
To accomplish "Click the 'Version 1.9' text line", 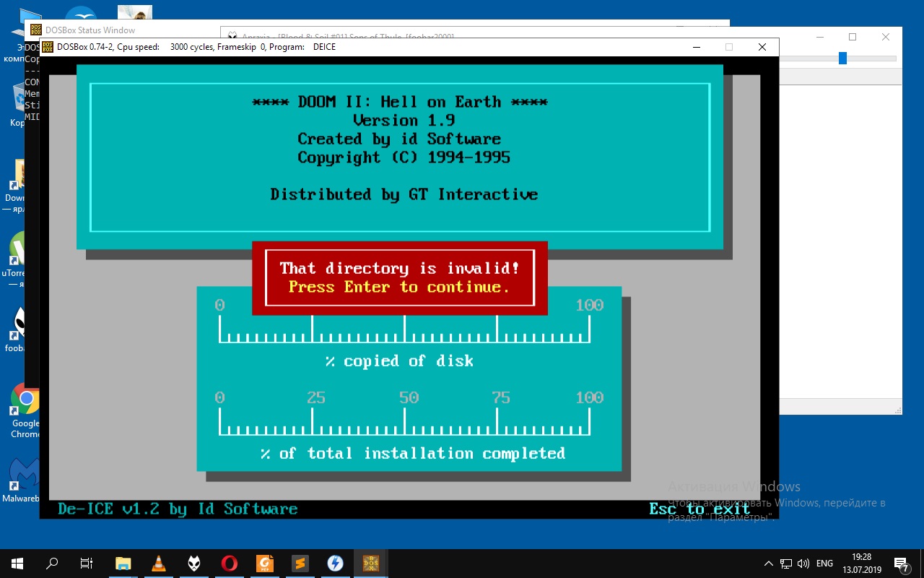I will tap(404, 120).
